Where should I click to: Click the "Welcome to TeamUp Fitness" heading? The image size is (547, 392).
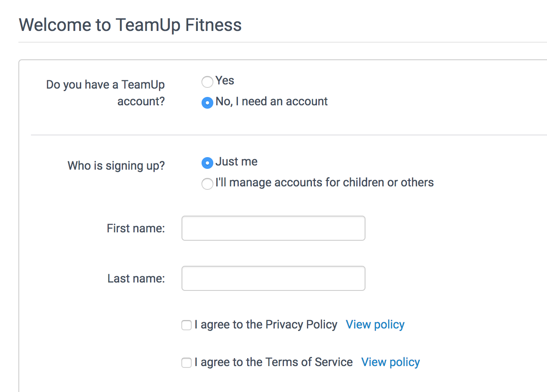click(x=130, y=25)
